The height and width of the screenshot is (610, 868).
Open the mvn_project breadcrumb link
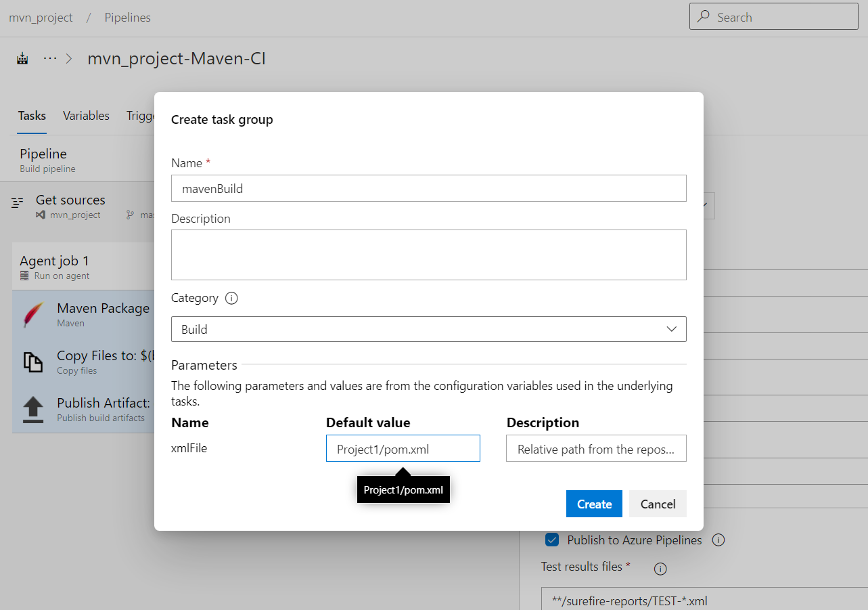pos(41,18)
